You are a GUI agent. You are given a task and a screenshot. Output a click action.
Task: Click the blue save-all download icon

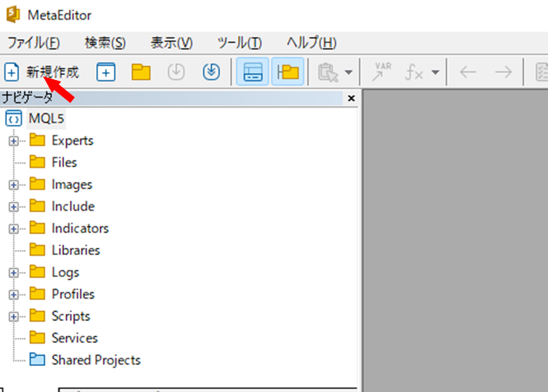[211, 72]
